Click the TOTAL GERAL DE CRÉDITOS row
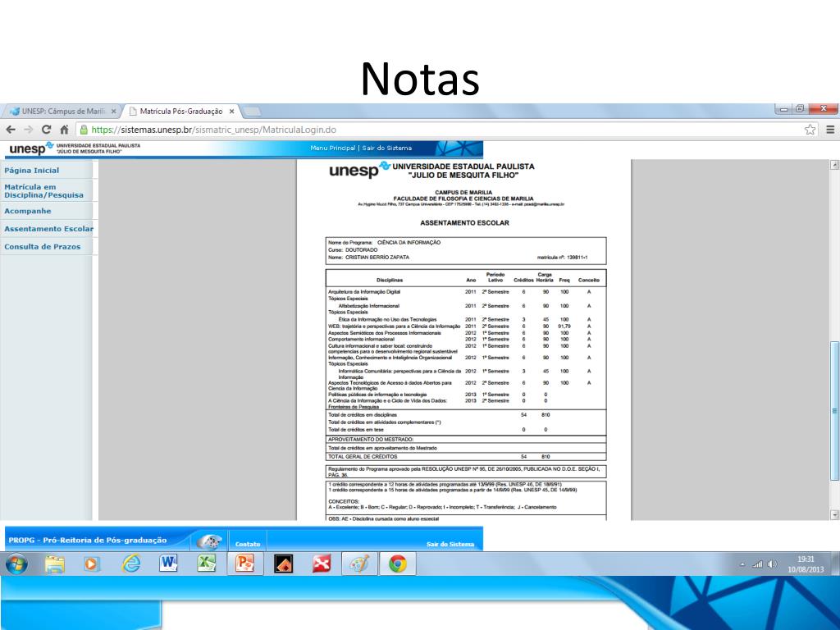The image size is (840, 630). point(466,457)
